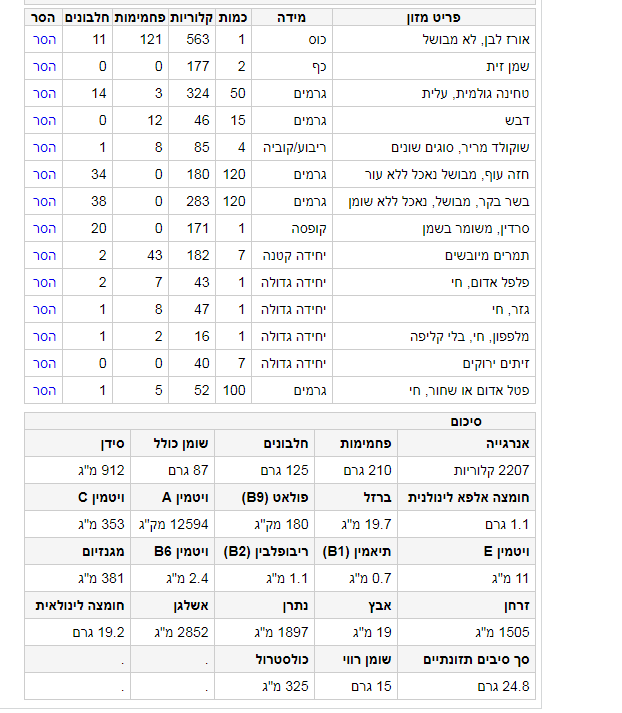Click הסר for חזה עוף, מבושל נאכל ללא עור
Viewport: 622px width, 713px height.
[44, 174]
